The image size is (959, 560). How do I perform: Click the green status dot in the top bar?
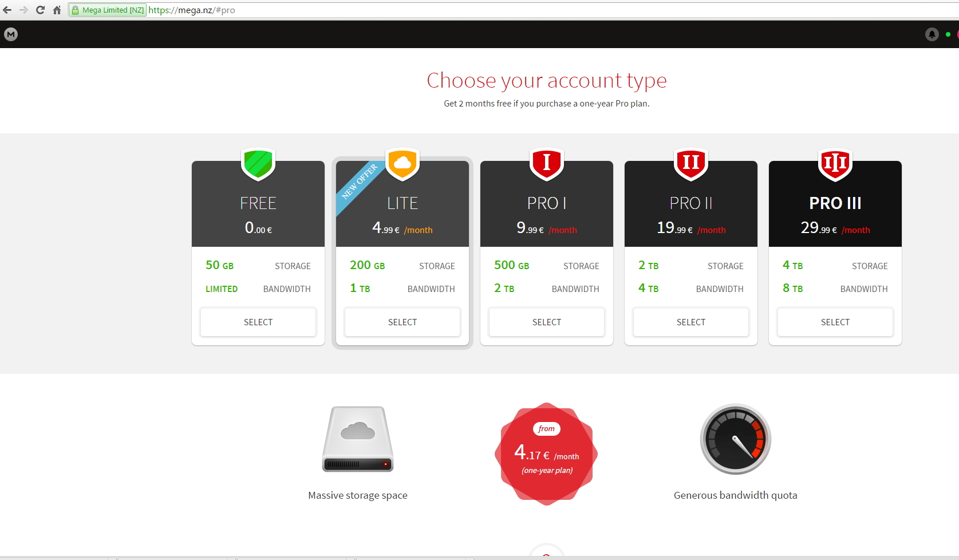click(x=948, y=34)
